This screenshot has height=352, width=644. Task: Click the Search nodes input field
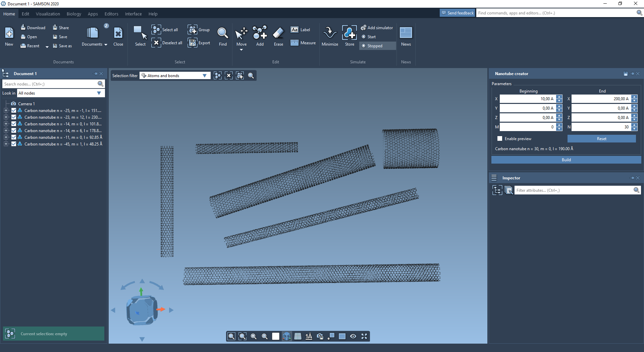(x=50, y=84)
